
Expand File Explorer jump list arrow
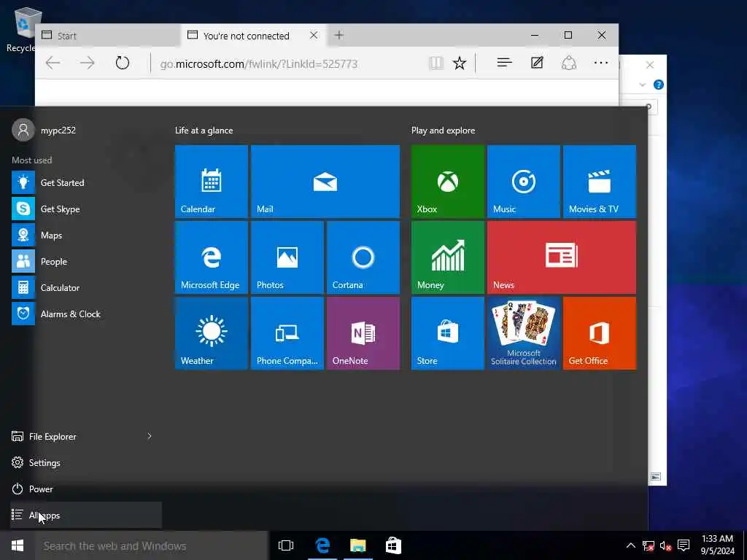click(150, 436)
